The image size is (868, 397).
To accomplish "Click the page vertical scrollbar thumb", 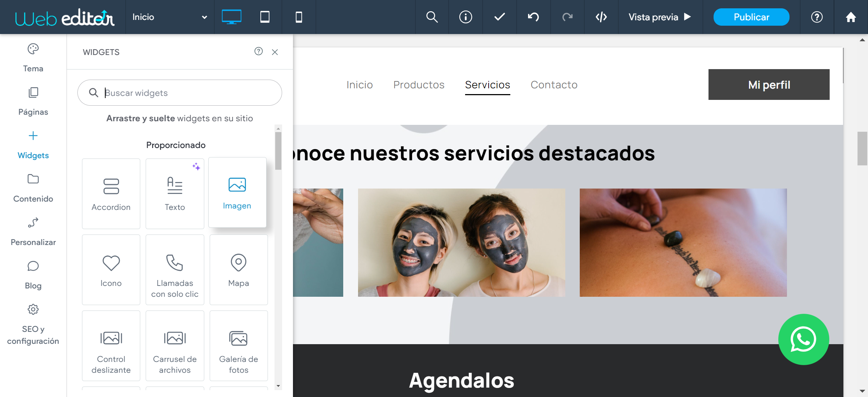I will tap(862, 148).
